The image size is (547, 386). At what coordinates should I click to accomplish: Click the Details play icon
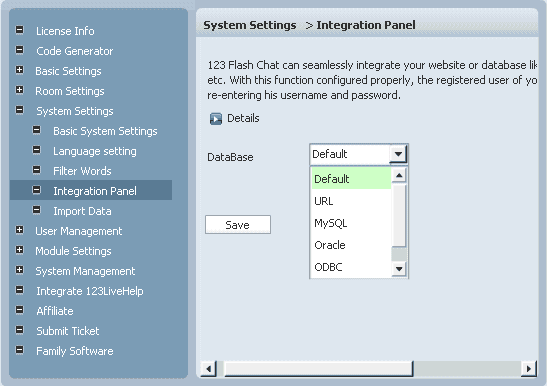[x=216, y=119]
